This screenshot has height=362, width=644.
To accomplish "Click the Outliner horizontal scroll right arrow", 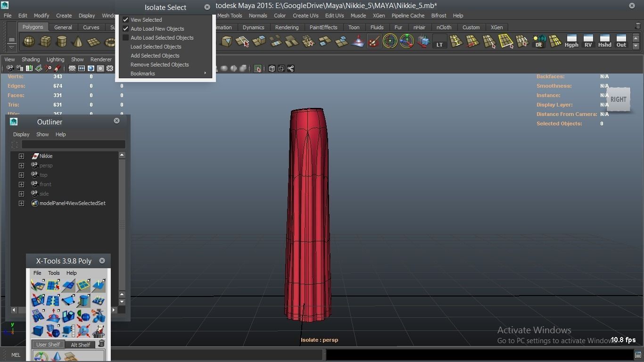I will coord(114,310).
